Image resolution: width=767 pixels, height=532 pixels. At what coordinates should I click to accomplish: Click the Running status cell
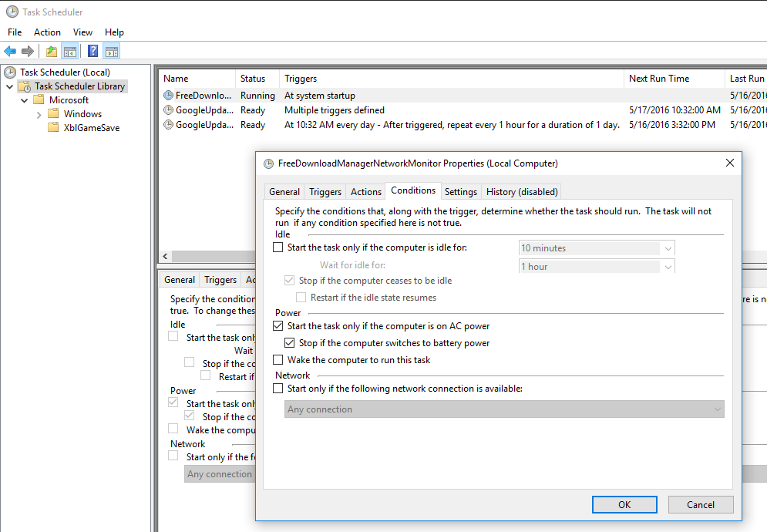(257, 96)
